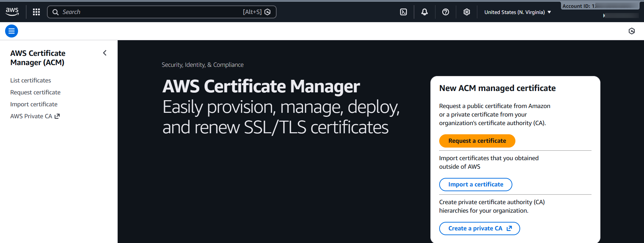Viewport: 644px width, 243px height.
Task: Open the AWS Private CA external link
Action: [x=35, y=116]
